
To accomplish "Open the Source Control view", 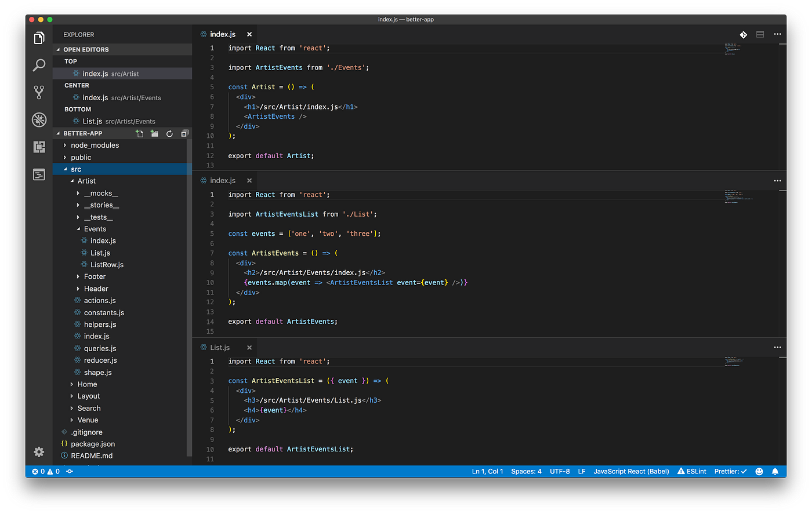I will point(38,92).
